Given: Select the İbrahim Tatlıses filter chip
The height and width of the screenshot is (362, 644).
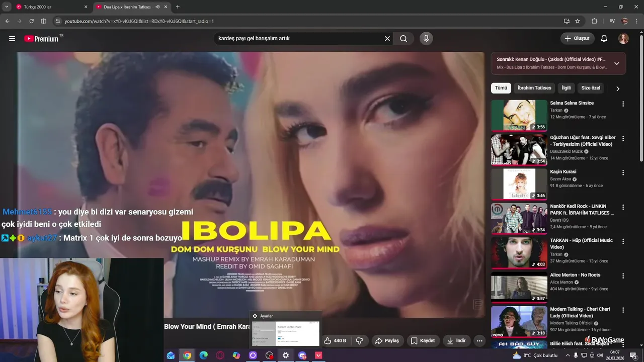Looking at the screenshot, I should click(534, 88).
